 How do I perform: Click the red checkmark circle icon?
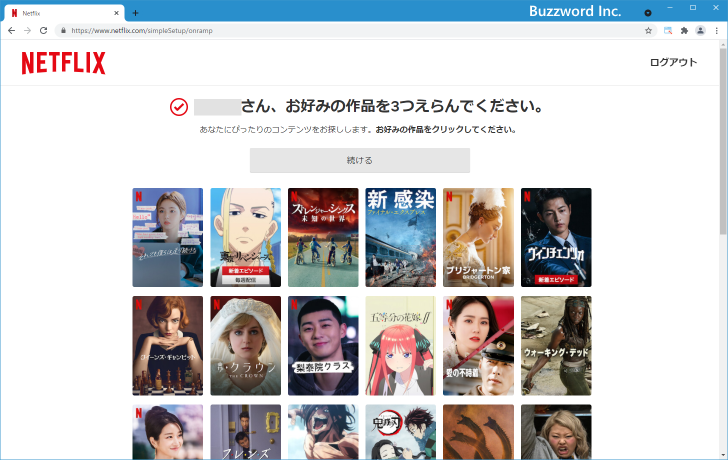[x=179, y=107]
